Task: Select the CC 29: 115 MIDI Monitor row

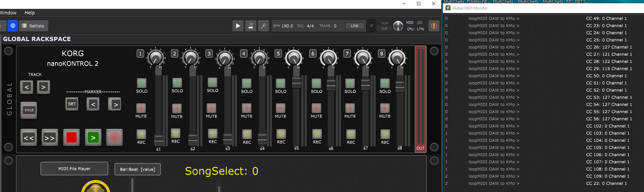Action: click(544, 69)
